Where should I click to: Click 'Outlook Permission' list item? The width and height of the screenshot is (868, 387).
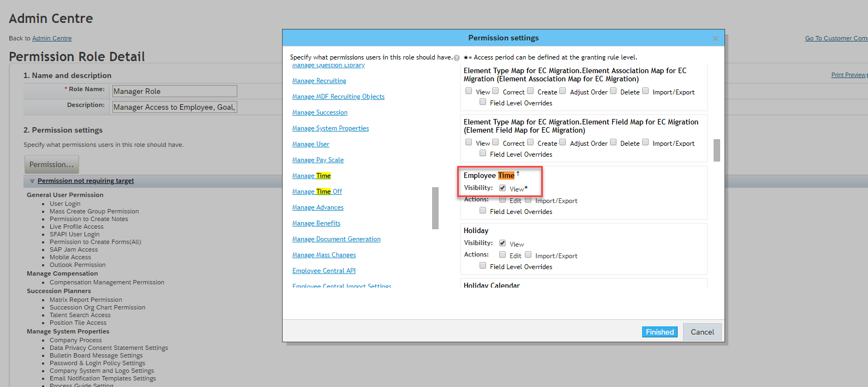[77, 265]
